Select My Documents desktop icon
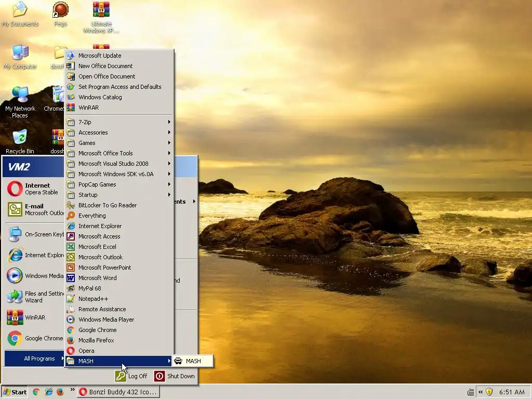532x399 pixels. (20, 14)
